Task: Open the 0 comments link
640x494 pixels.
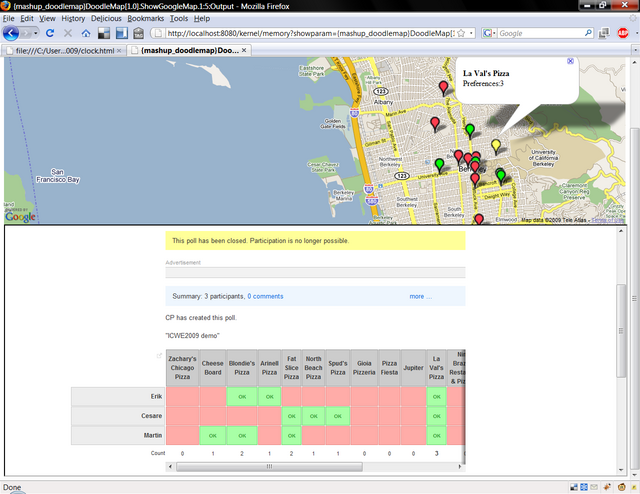Action: [x=265, y=296]
